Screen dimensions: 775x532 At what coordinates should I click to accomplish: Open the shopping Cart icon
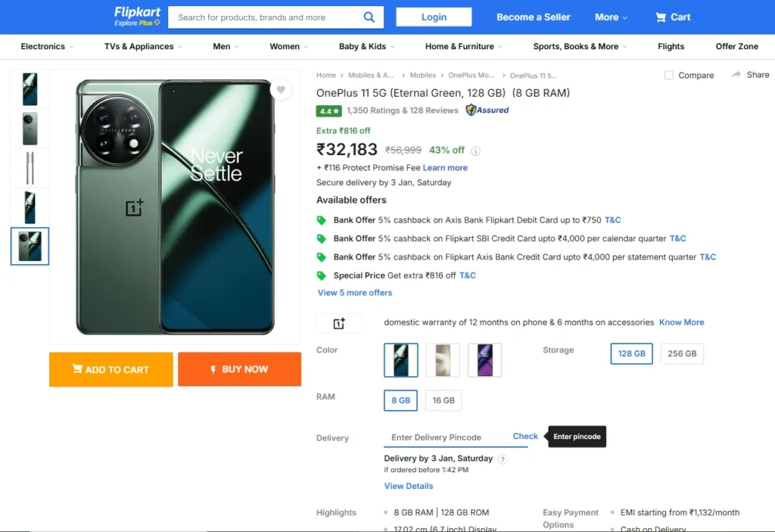(x=661, y=17)
